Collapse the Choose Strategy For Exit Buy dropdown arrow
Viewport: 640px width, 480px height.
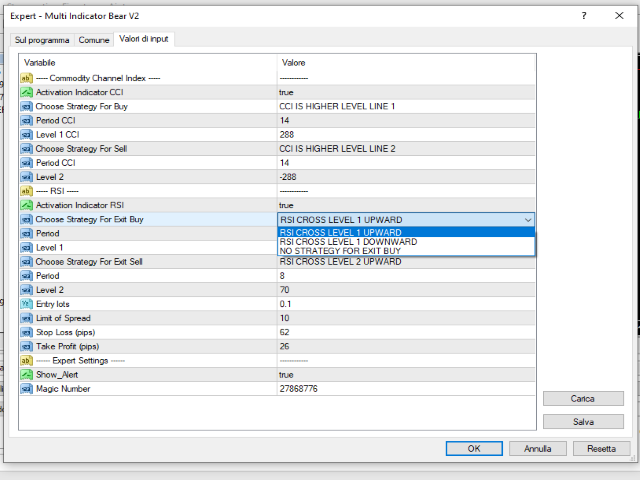pyautogui.click(x=527, y=219)
